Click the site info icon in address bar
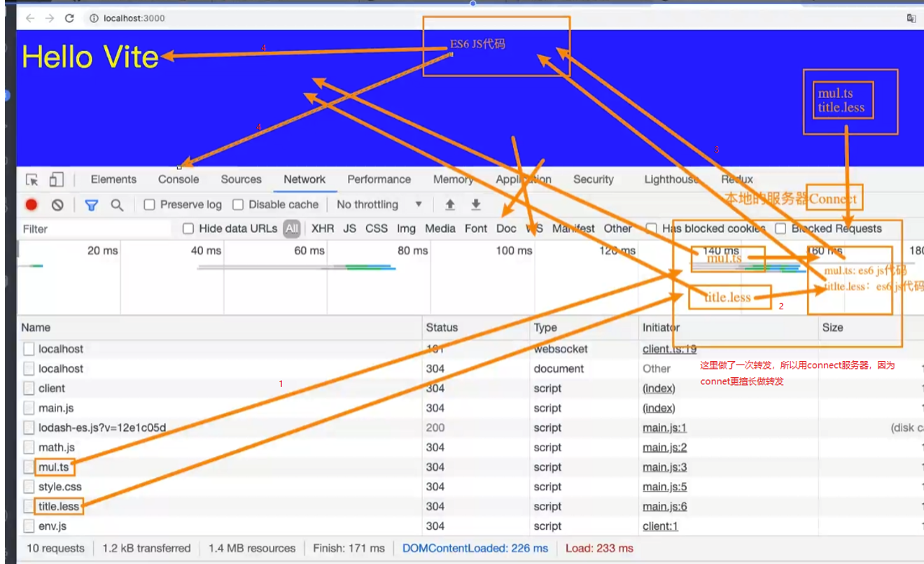Image resolution: width=924 pixels, height=564 pixels. [x=93, y=18]
